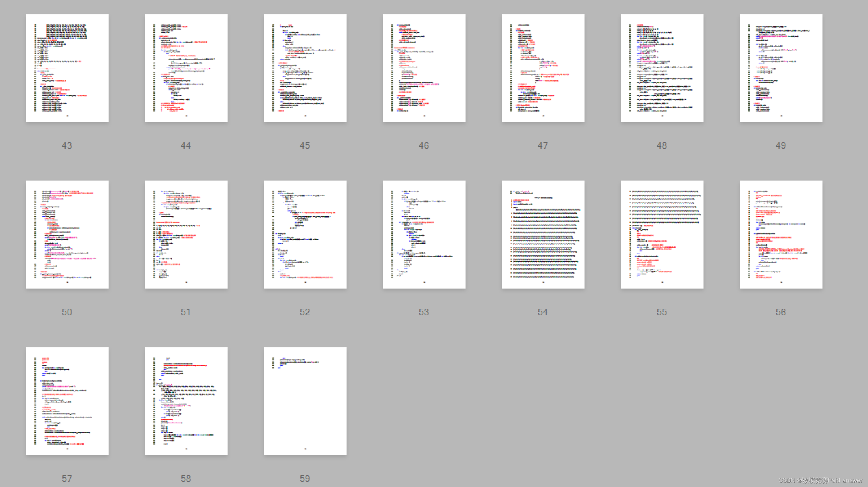Image resolution: width=868 pixels, height=487 pixels.
Task: Click the page number label 43
Action: coord(67,145)
